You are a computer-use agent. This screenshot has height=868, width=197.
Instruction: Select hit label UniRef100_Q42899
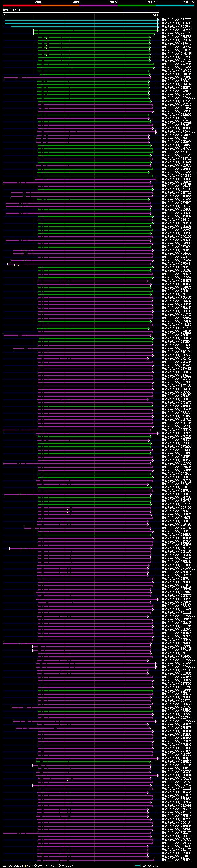click(177, 806)
